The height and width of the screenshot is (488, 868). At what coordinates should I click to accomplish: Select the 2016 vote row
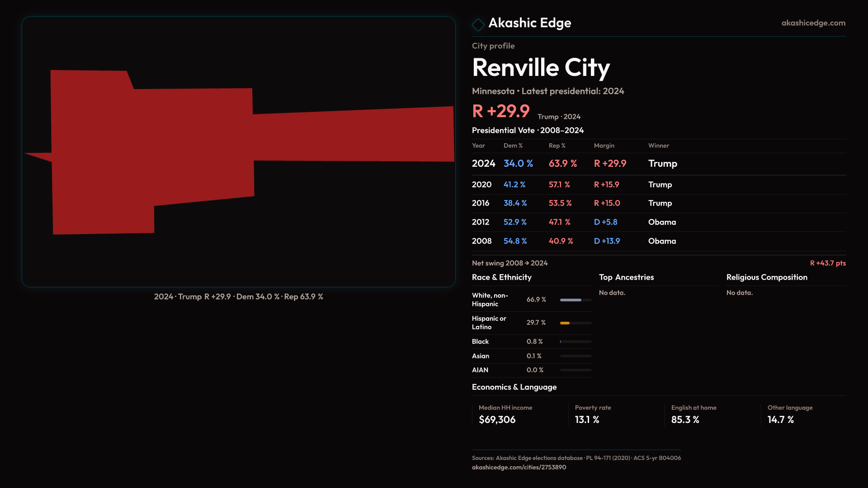coord(658,203)
